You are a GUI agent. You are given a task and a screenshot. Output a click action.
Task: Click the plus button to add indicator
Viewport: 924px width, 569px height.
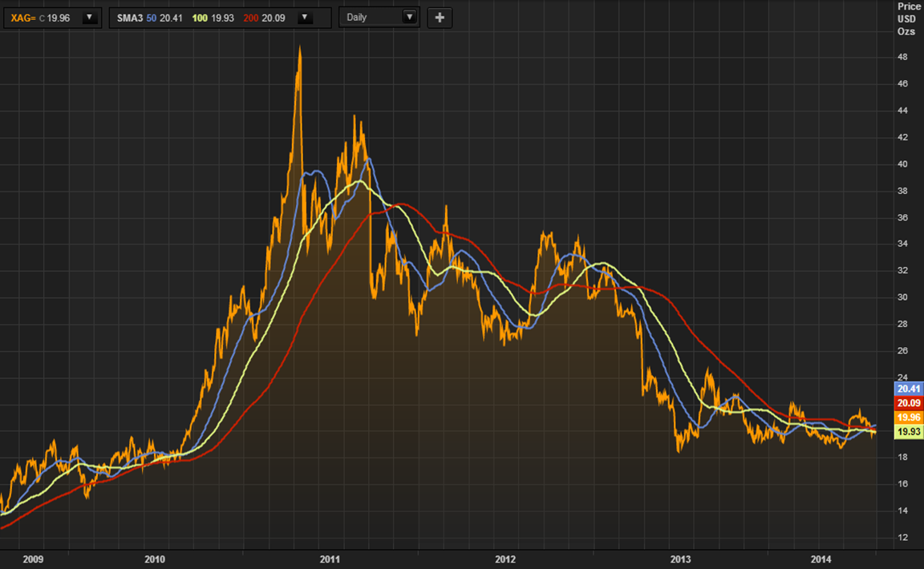pyautogui.click(x=440, y=18)
